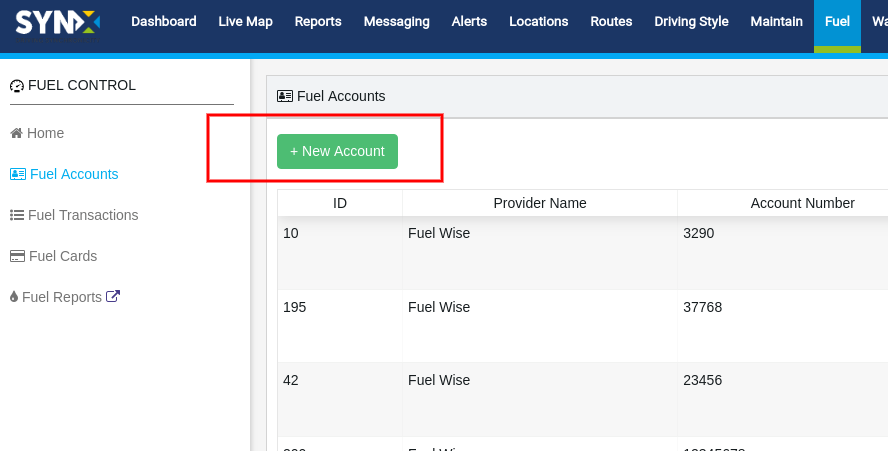Click the external link icon beside Fuel Reports
Viewport: 888px width, 451px height.
113,296
